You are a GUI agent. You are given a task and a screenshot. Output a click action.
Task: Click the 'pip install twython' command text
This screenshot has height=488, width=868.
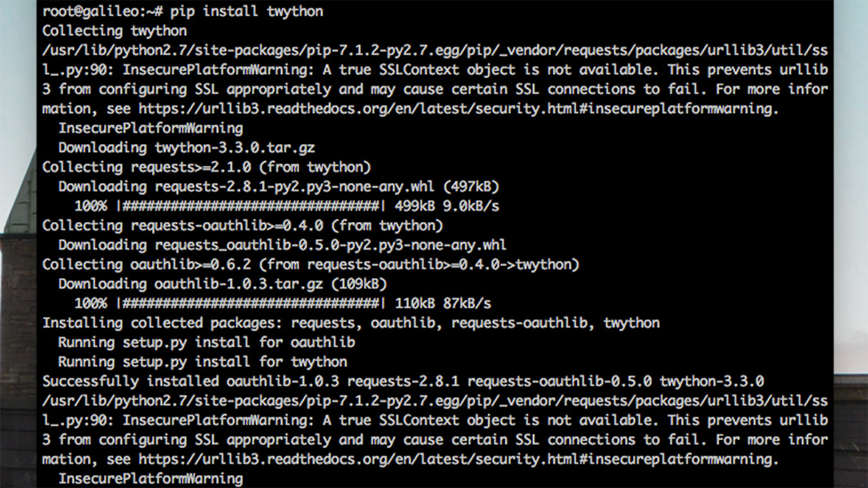pyautogui.click(x=246, y=11)
